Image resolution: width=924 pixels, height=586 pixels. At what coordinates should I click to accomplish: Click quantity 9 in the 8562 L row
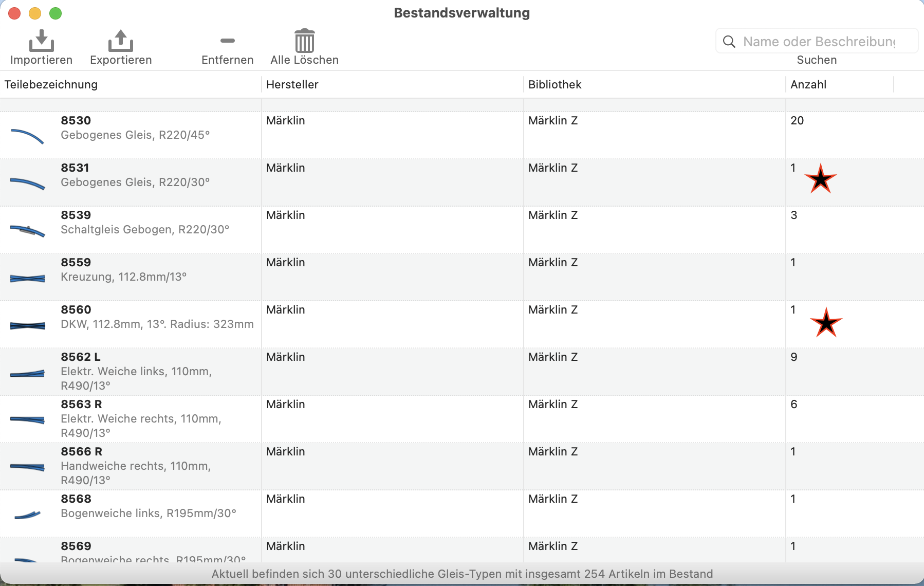click(x=794, y=357)
